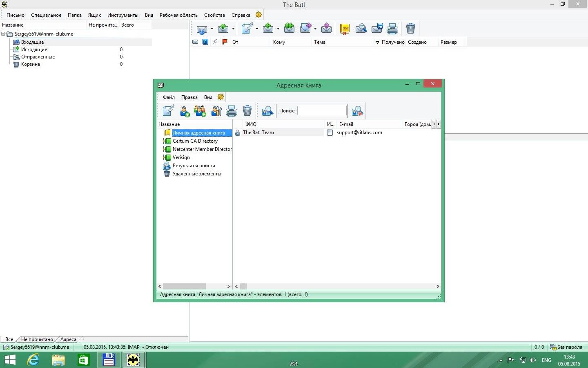Viewport: 588px width, 368px height.
Task: Open address book Вид menu
Action: 208,97
